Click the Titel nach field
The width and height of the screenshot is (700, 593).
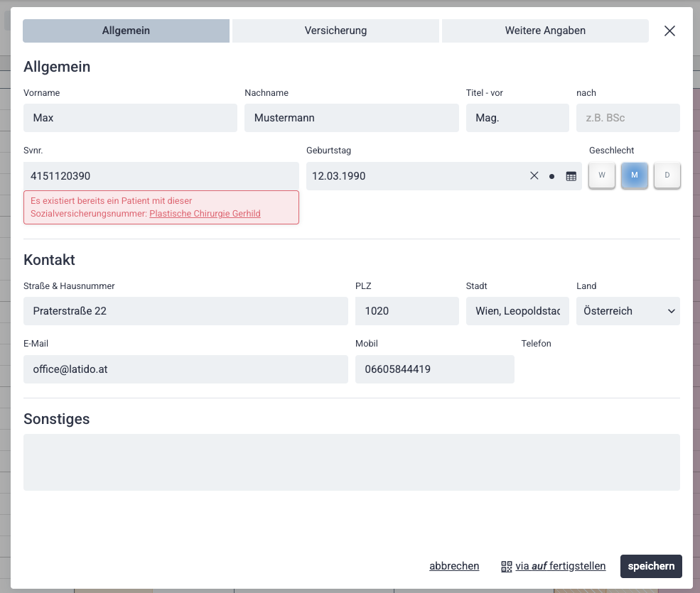pos(628,118)
